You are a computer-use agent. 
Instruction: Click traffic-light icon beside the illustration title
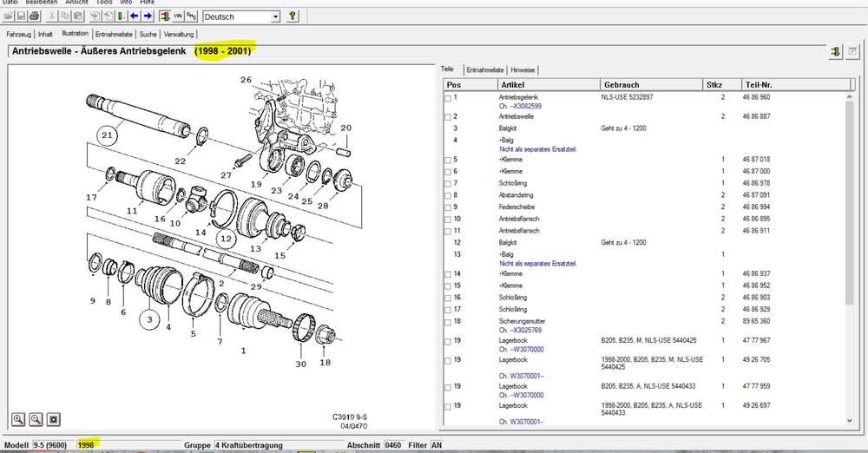835,52
